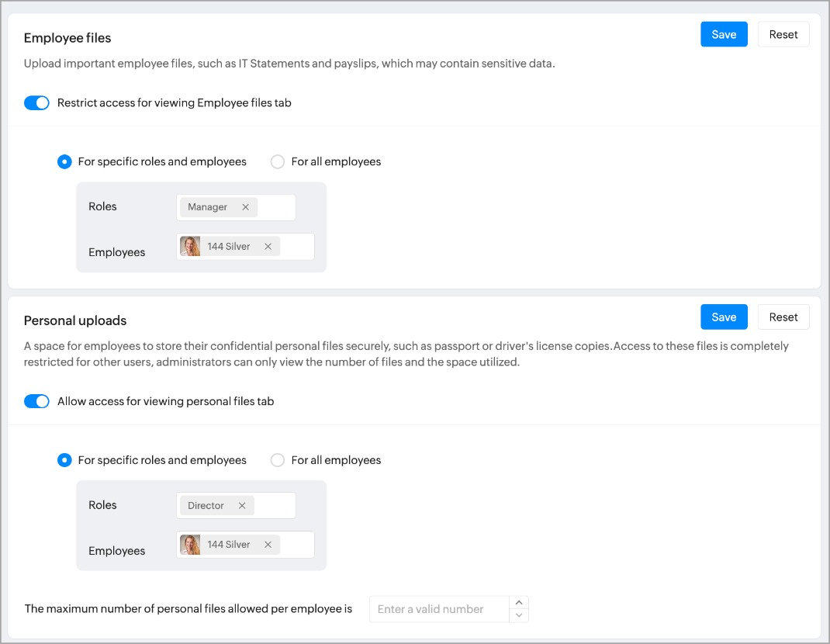This screenshot has width=830, height=644.
Task: Increase maximum personal files number
Action: (x=519, y=602)
